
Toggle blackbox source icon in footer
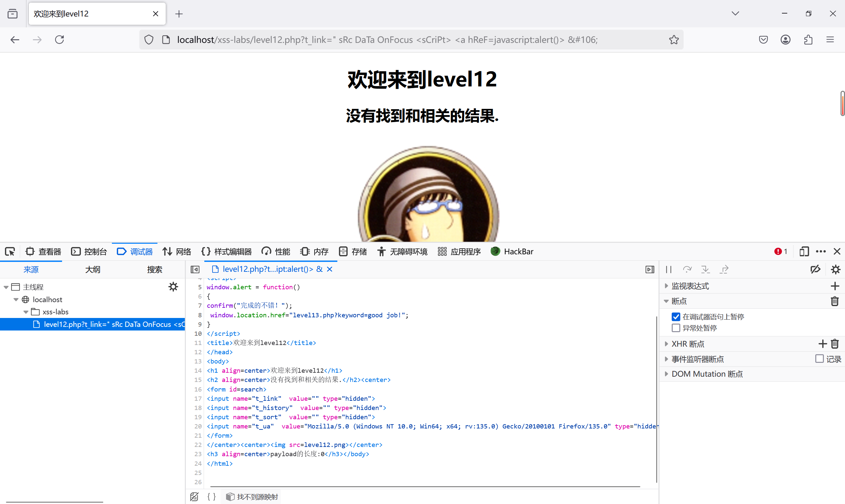(194, 496)
